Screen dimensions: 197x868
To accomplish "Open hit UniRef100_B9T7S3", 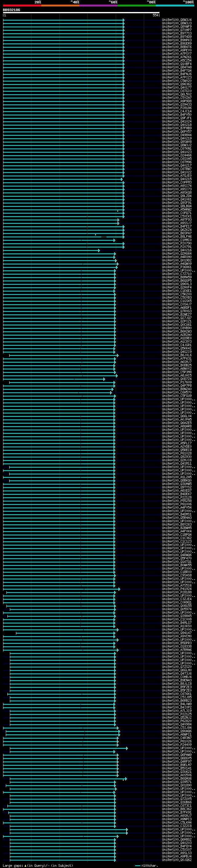I will pyautogui.click(x=177, y=33).
